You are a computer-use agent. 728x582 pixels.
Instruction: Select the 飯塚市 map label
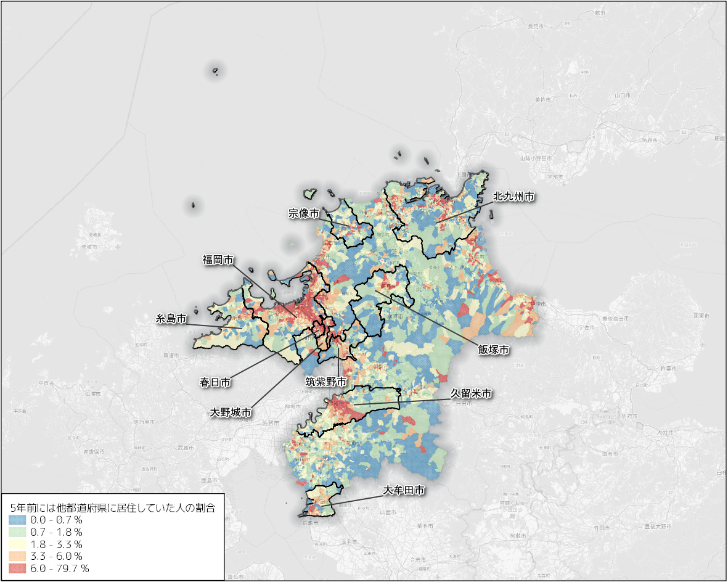pyautogui.click(x=494, y=350)
